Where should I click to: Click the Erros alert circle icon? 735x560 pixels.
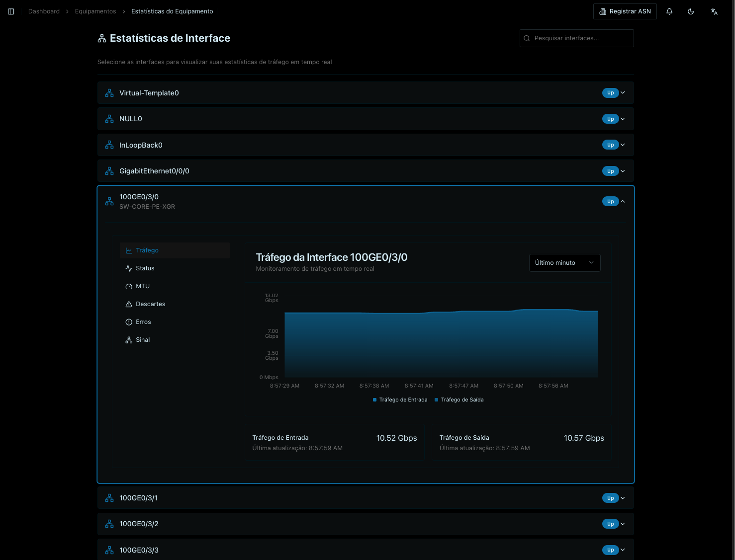tap(129, 321)
